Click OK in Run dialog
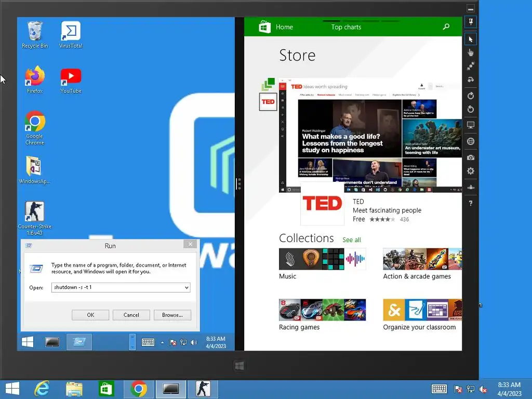Image resolution: width=532 pixels, height=399 pixels. (x=90, y=315)
